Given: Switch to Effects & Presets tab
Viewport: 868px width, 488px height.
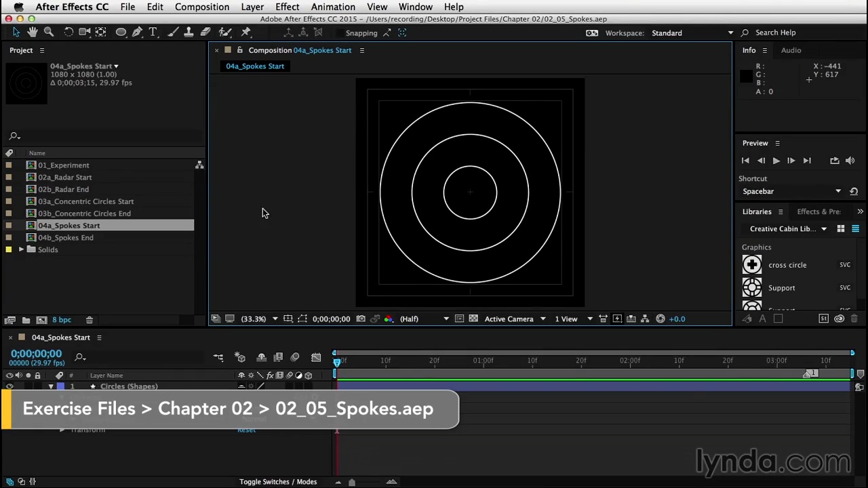Looking at the screenshot, I should click(818, 211).
